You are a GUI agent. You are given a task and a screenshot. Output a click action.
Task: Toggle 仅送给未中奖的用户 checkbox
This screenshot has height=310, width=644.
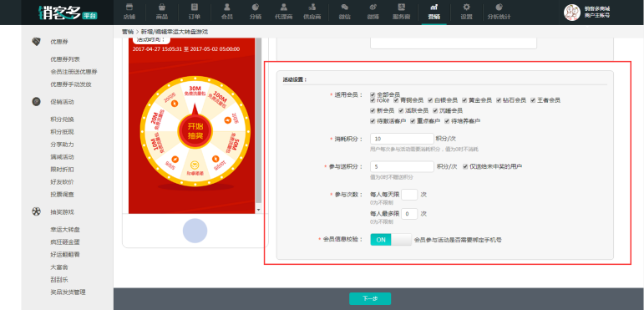465,167
